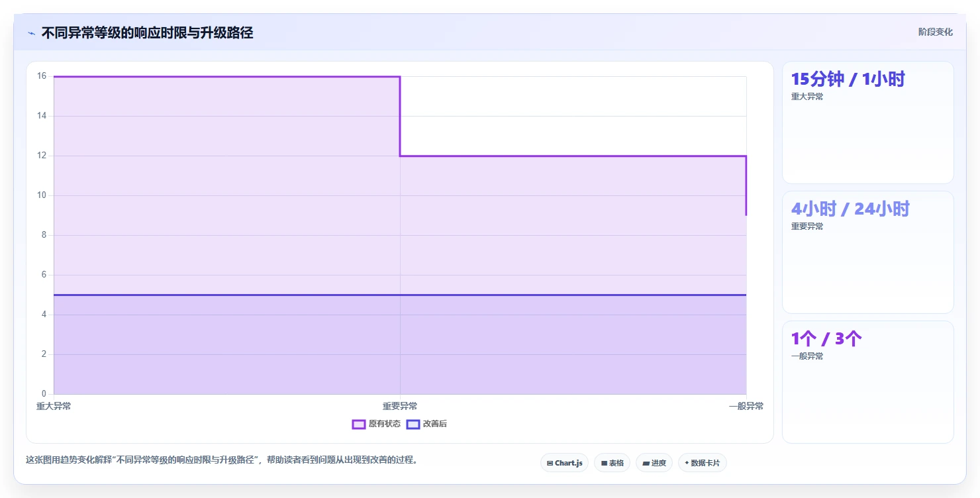Screen dimensions: 980x498
Task: Toggle 原有状态 legend entry
Action: coord(376,424)
